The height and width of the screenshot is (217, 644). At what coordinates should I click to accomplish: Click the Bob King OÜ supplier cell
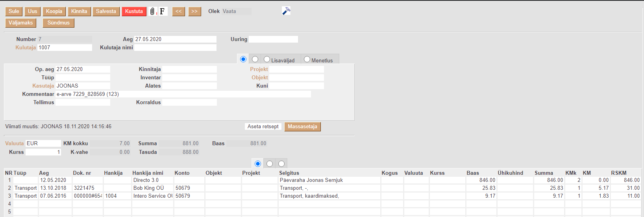pos(153,188)
